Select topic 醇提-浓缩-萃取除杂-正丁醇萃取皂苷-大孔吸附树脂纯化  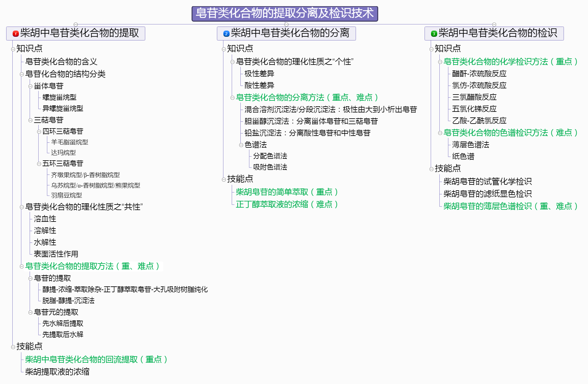(x=125, y=289)
